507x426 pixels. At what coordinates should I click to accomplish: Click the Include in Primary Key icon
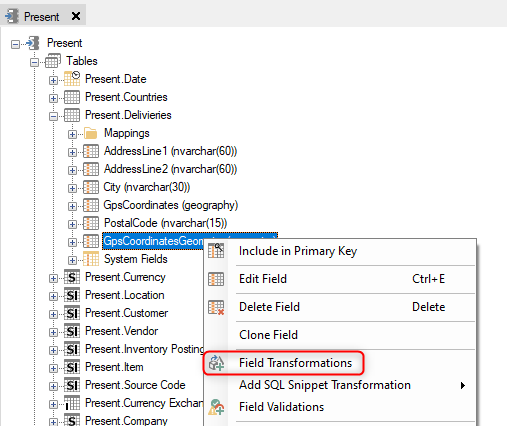[216, 250]
